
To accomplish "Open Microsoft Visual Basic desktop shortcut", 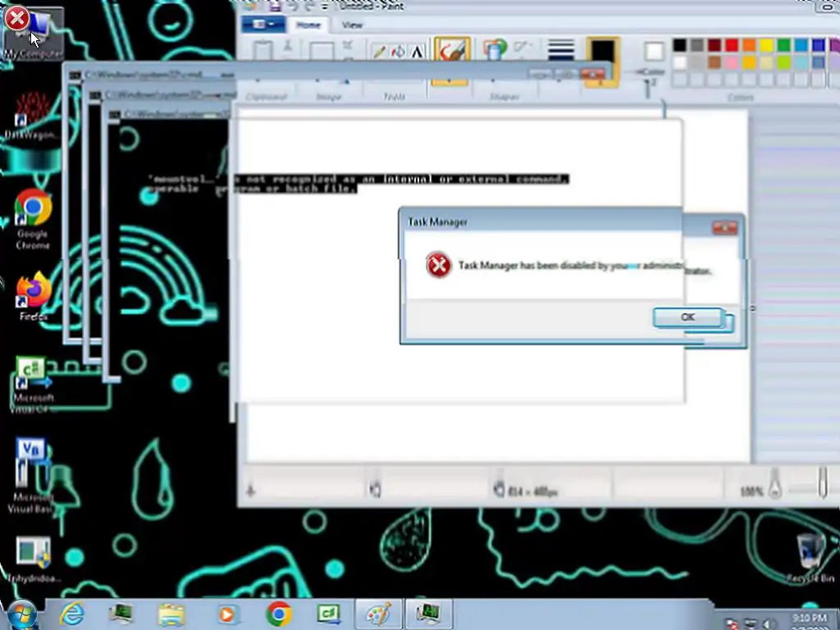I will tap(30, 476).
